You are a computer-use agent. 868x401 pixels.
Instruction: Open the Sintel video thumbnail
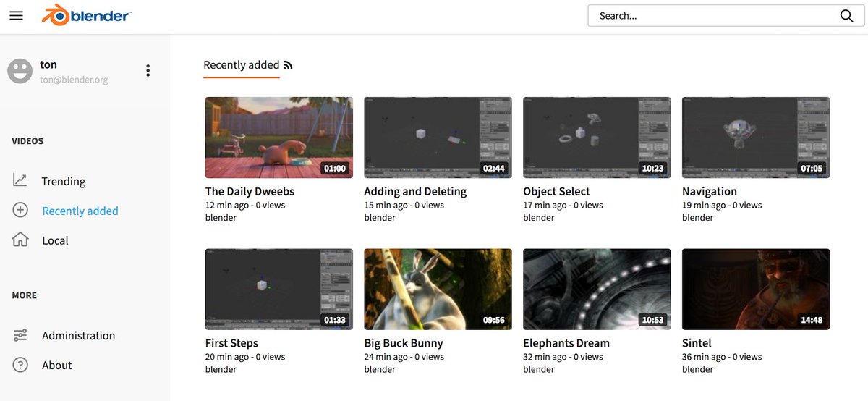pos(756,290)
